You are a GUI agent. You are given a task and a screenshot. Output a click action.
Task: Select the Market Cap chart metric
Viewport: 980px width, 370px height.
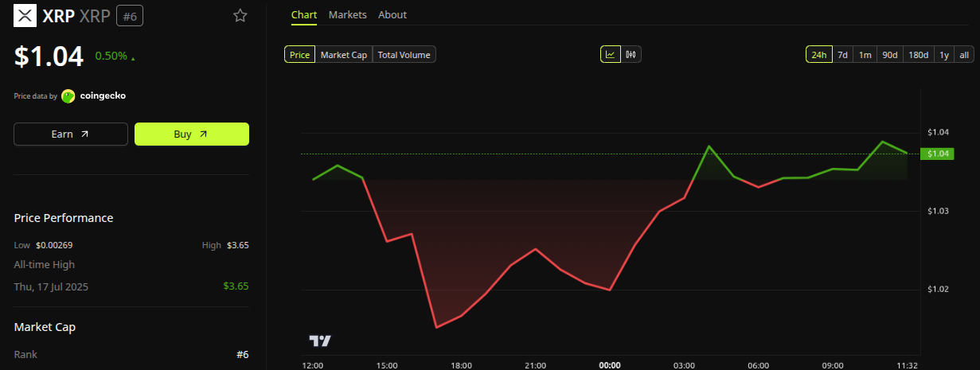344,55
